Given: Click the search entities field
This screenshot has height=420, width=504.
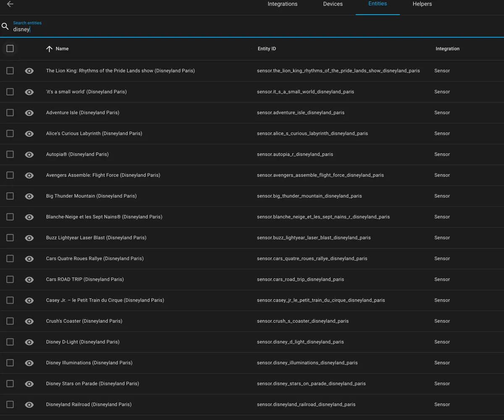Looking at the screenshot, I should (252, 26).
